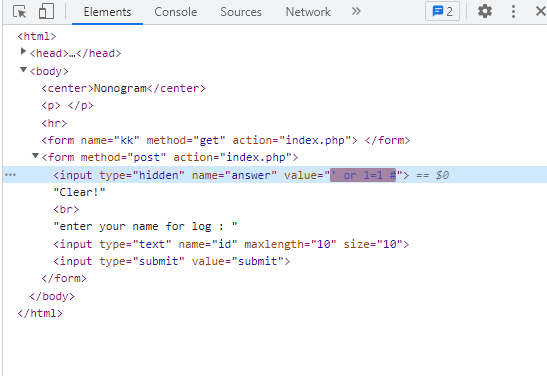Select the hidden answer input line
Screen dimensions: 547x376
coord(275,175)
